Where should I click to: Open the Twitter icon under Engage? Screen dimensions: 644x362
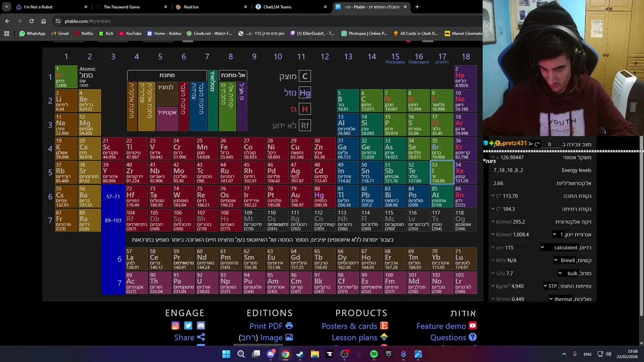point(188,326)
